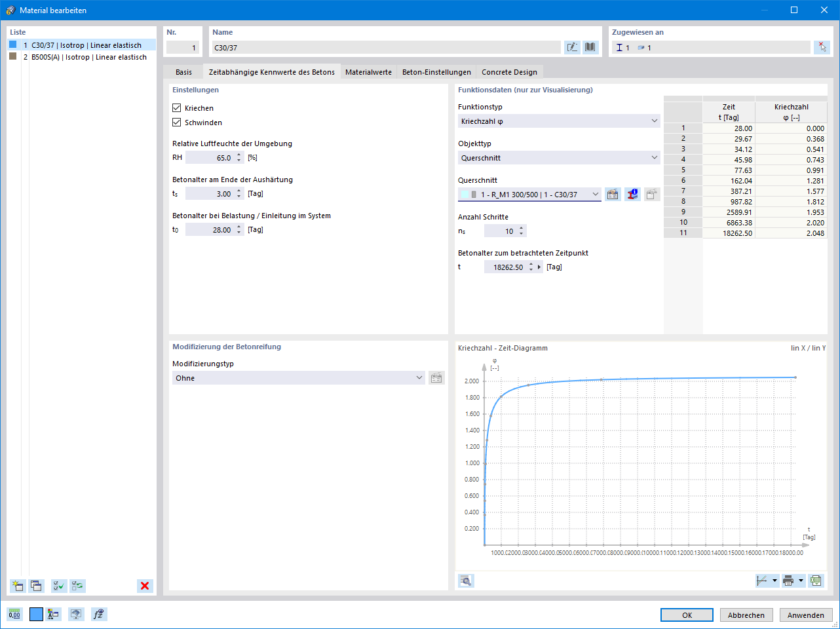The height and width of the screenshot is (629, 840).
Task: Click the blue color square in the bottom toolbar
Action: coord(36,614)
